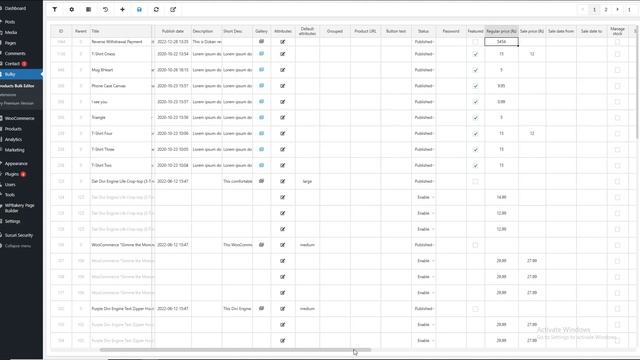Open Plugins in the admin sidebar
Viewport: 640px width, 360px height.
tap(12, 174)
